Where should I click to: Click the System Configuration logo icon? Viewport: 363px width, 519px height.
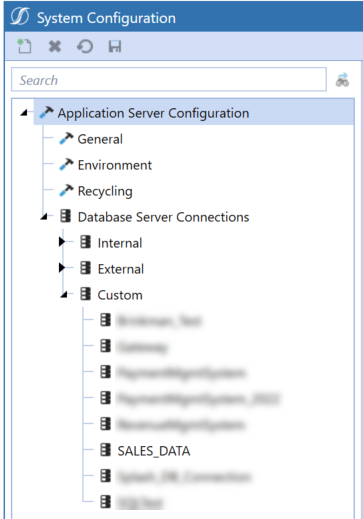[20, 16]
